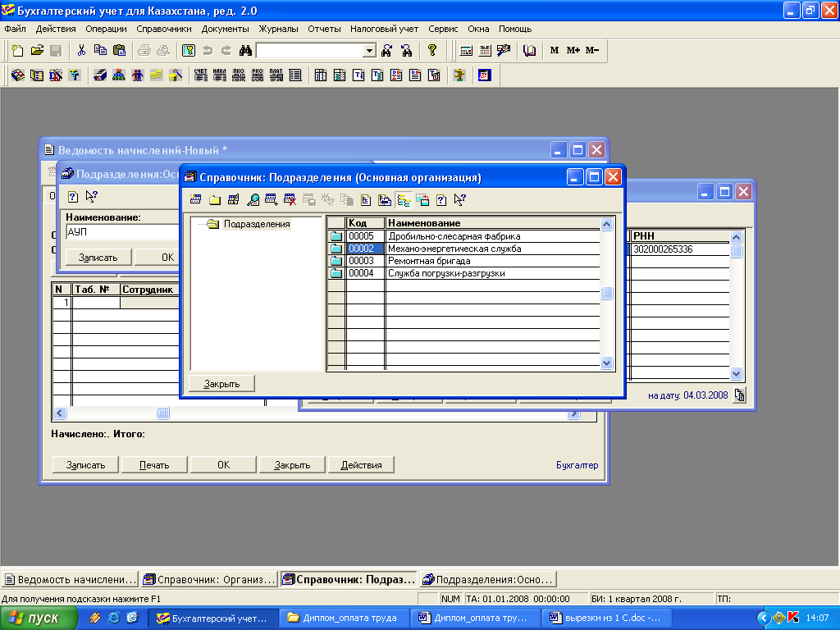Click the Delete row red X icon
The image size is (840, 630).
(x=290, y=200)
